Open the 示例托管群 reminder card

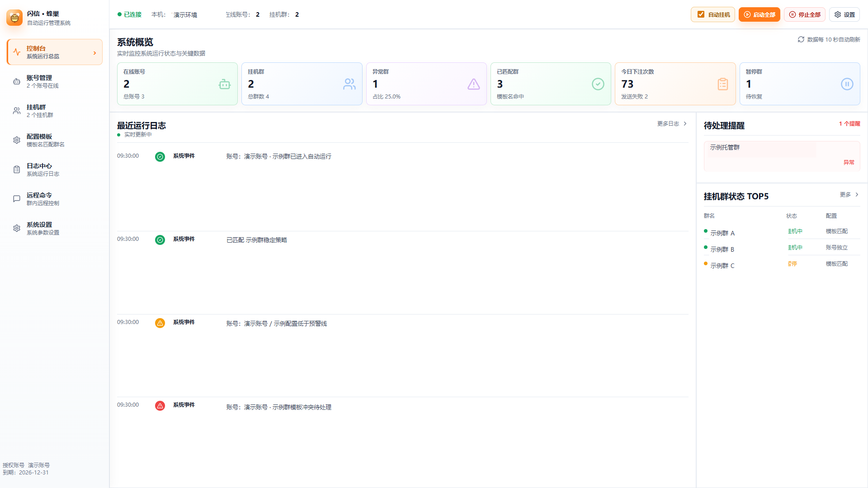click(x=782, y=156)
